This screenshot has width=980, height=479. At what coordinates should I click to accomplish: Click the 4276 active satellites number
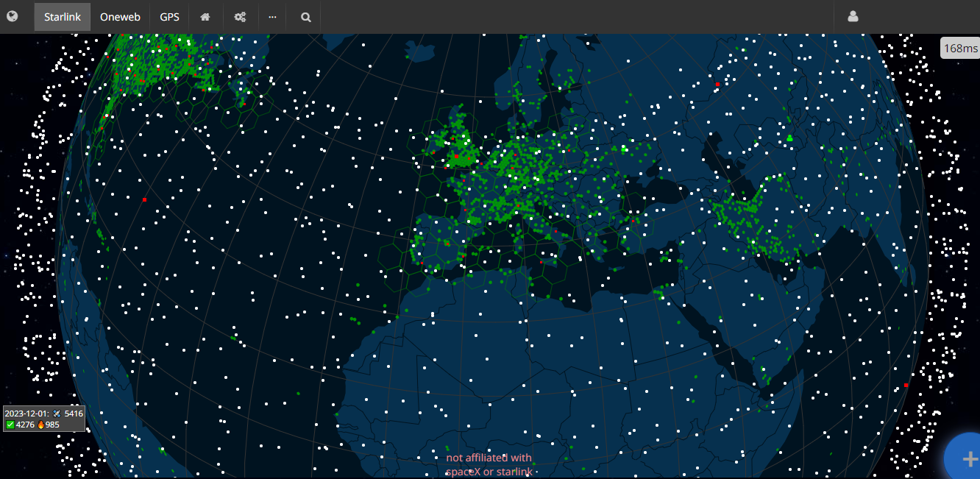tap(25, 425)
